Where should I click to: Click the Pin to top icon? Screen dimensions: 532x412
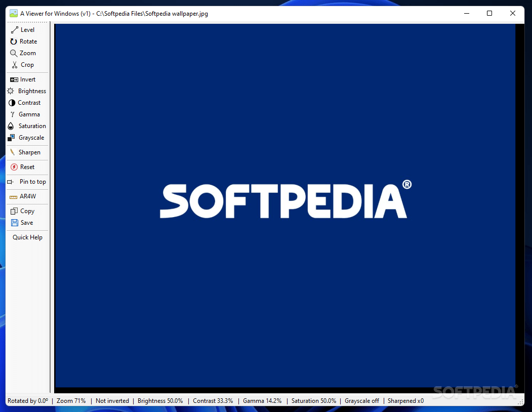pyautogui.click(x=11, y=182)
